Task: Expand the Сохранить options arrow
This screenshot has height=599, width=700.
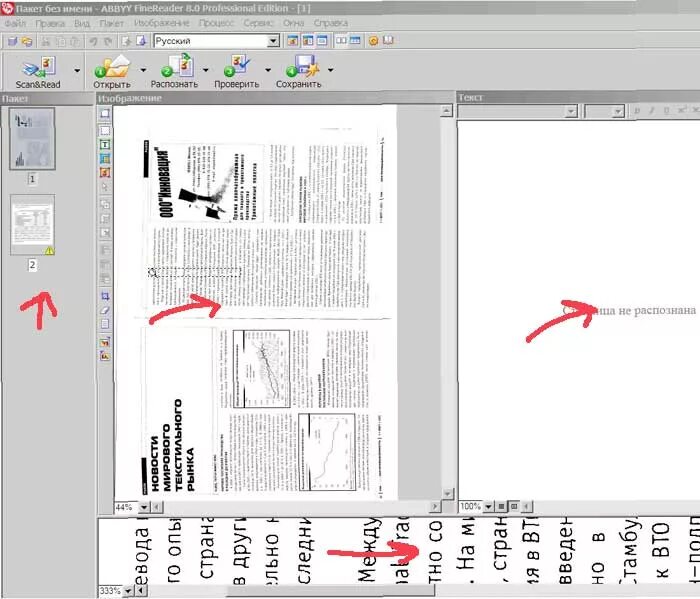Action: click(330, 70)
